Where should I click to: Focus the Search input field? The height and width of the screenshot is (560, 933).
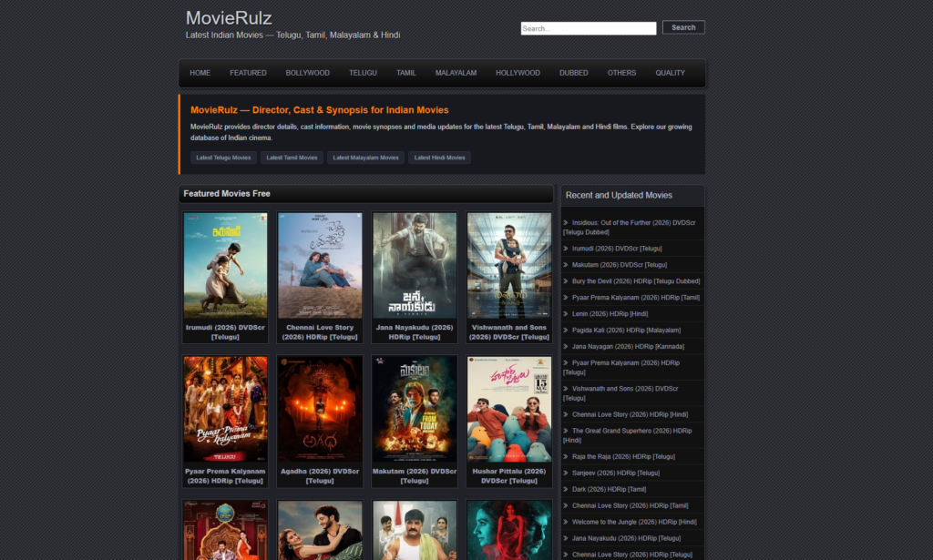pos(589,28)
